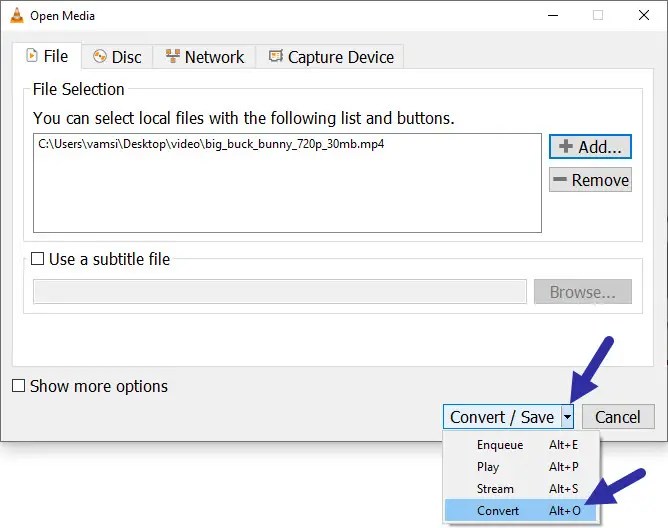This screenshot has width=668, height=528.
Task: Choose Stream from the dropdown menu
Action: pyautogui.click(x=522, y=489)
